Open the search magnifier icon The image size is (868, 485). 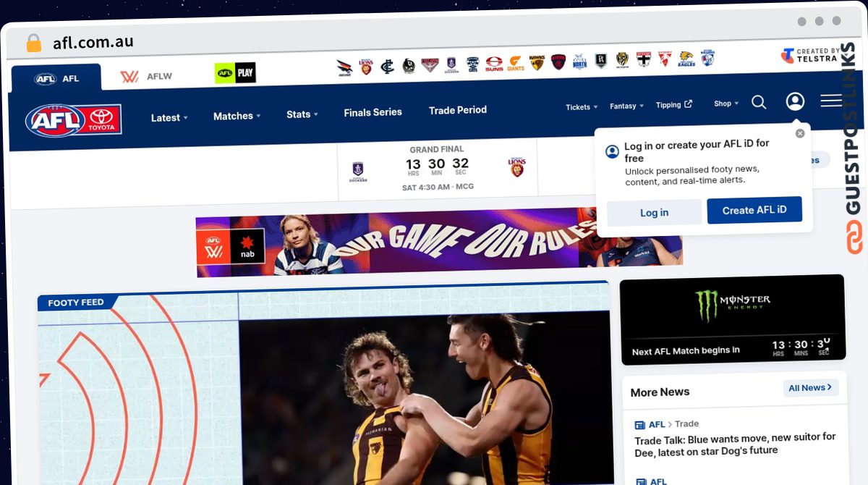[x=759, y=102]
